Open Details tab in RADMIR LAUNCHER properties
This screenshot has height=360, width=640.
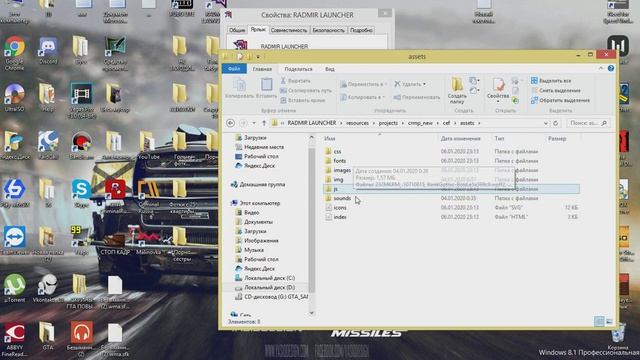(361, 30)
